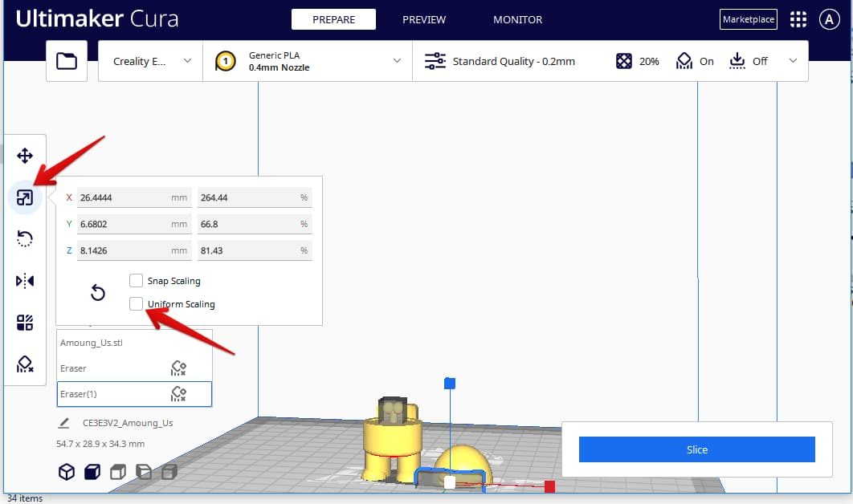853x504 pixels.
Task: Select the Support Blocker tool
Action: coord(24,364)
